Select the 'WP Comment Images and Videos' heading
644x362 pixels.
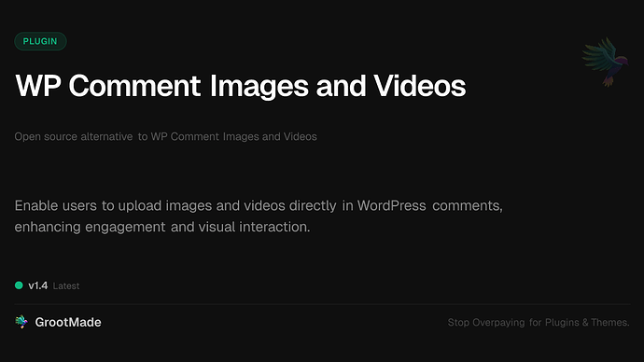(240, 86)
